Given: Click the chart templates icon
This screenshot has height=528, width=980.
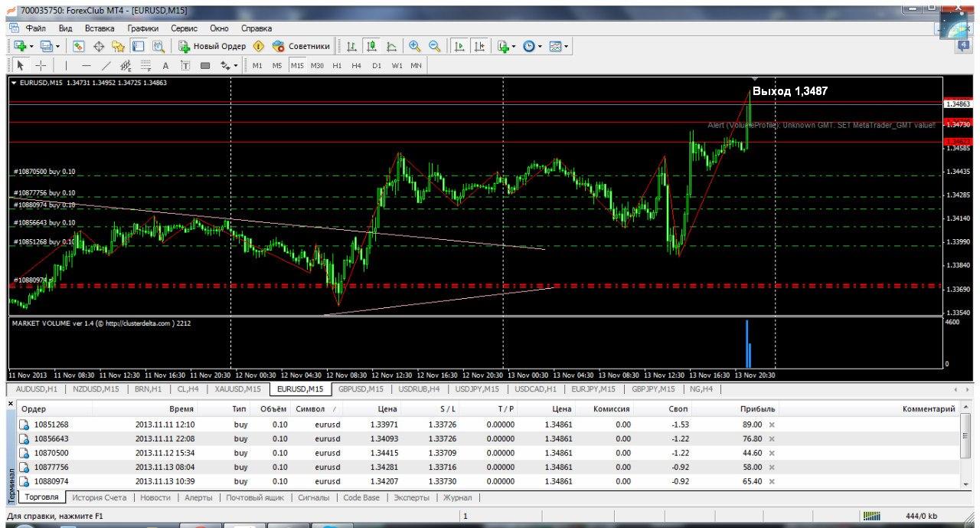Looking at the screenshot, I should pyautogui.click(x=555, y=46).
